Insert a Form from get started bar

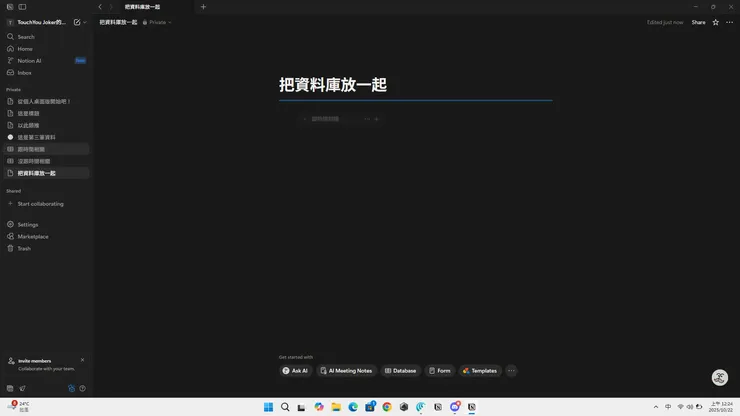coord(439,371)
